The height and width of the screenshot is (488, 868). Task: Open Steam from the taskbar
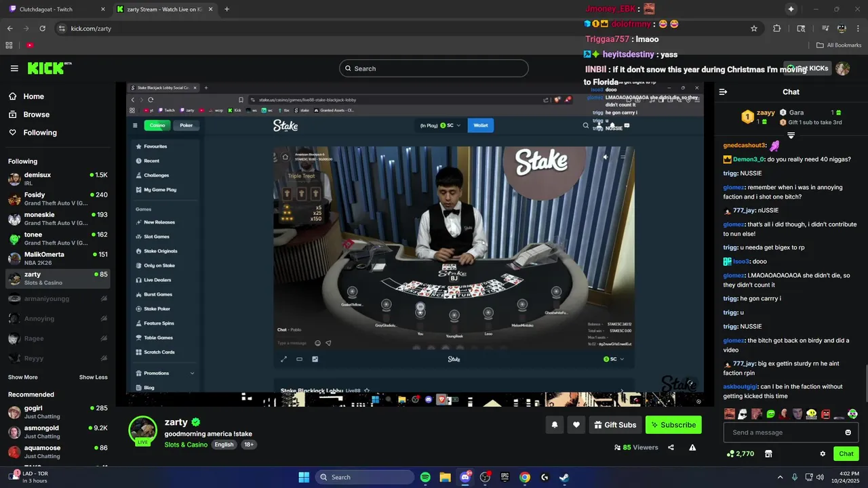pos(564,477)
